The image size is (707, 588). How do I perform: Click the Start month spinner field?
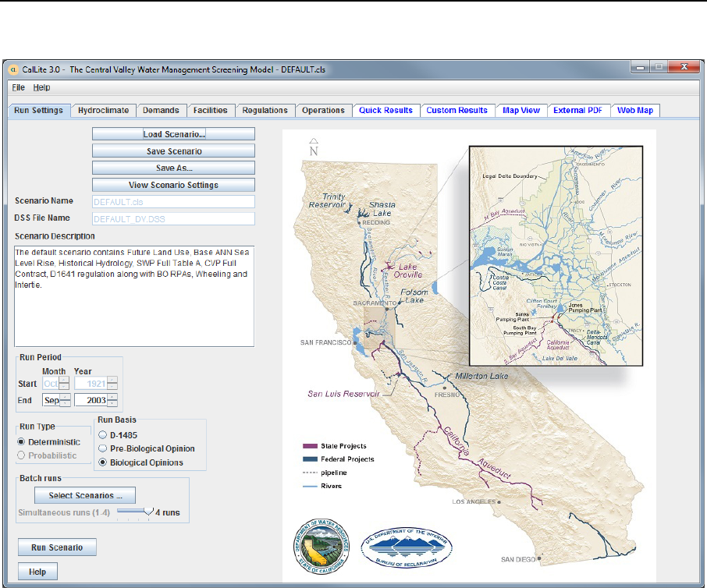tap(51, 384)
